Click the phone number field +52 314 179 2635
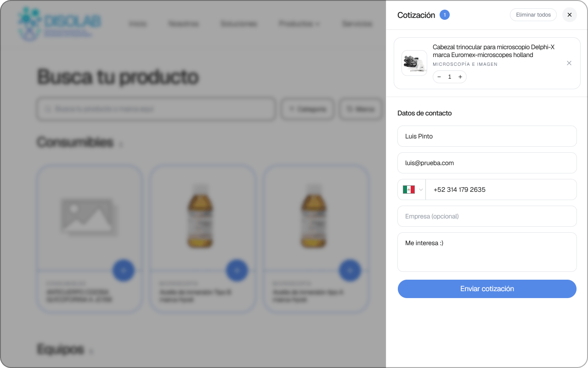 click(x=501, y=190)
